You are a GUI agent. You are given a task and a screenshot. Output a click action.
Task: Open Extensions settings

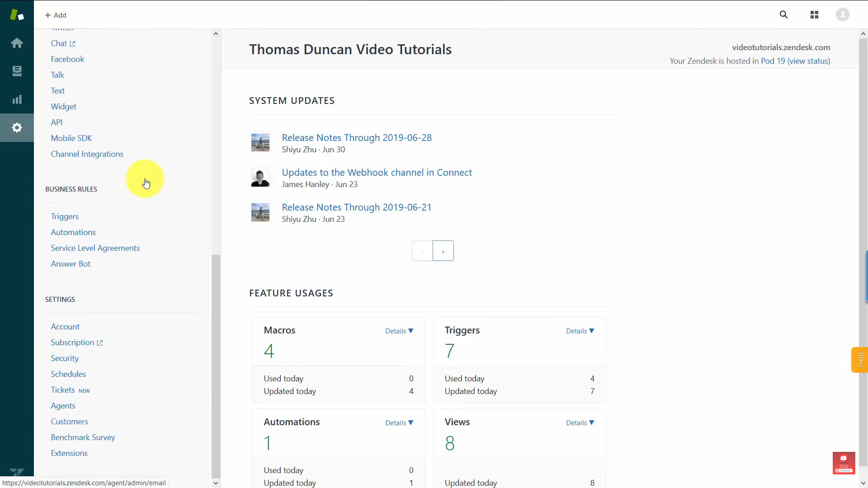[69, 453]
